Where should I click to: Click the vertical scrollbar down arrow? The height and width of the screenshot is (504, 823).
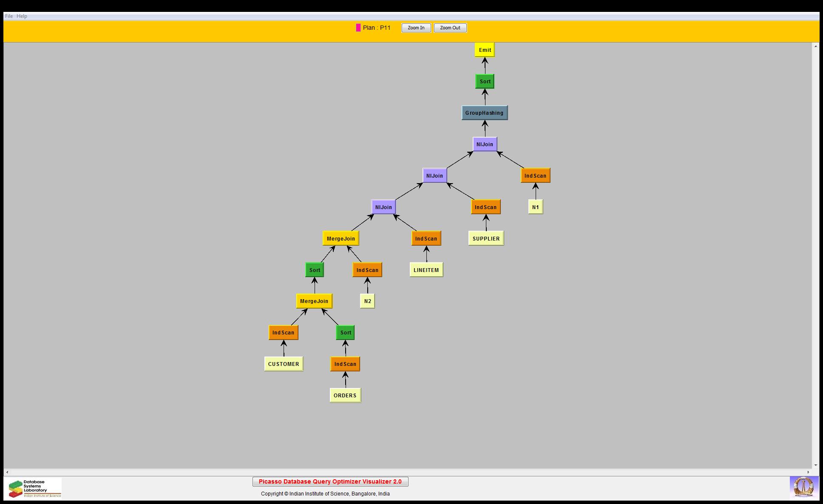pos(815,465)
